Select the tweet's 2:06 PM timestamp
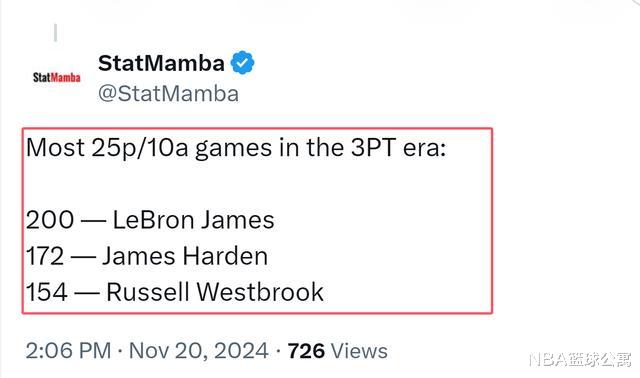 69,351
